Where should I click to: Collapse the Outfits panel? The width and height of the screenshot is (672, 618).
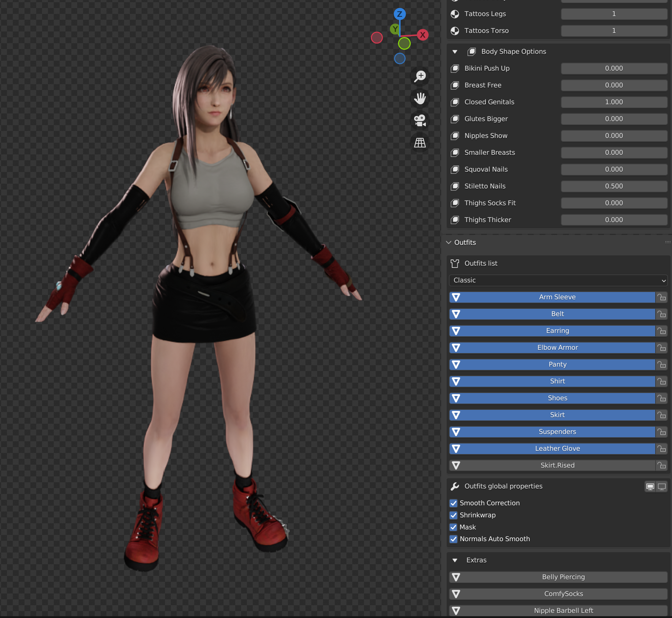(x=449, y=243)
